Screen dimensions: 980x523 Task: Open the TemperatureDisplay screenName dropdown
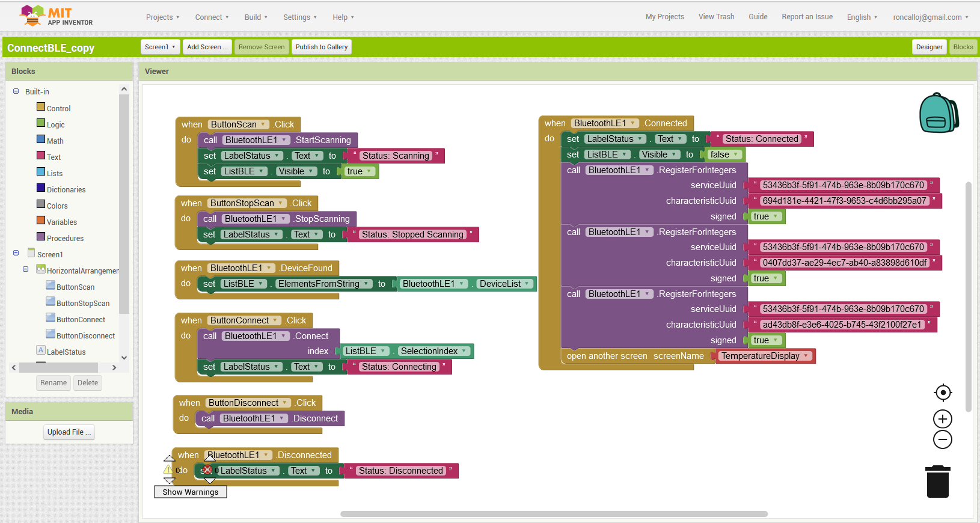coord(765,356)
